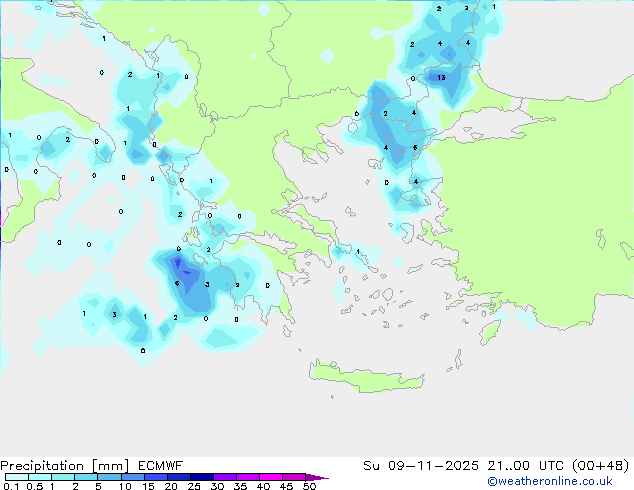Click the 35–40 mm legend color box
Image resolution: width=634 pixels, height=490 pixels.
(248, 477)
